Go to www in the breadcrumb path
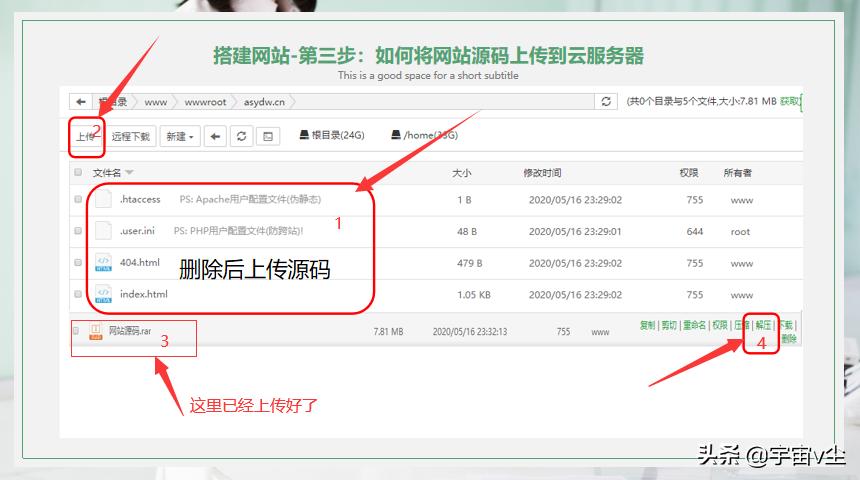Screen dimensions: 860x480 pos(155,102)
